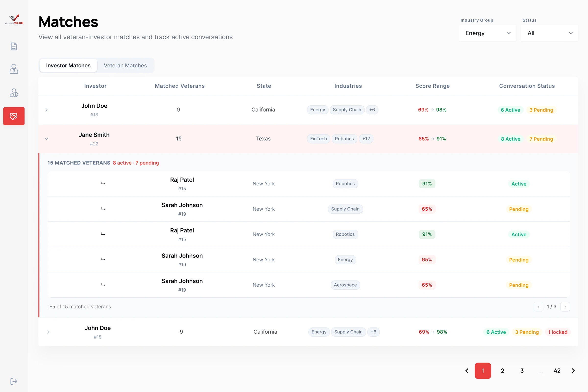Click the Aerospace industry tag
The height and width of the screenshot is (392, 588).
point(345,285)
